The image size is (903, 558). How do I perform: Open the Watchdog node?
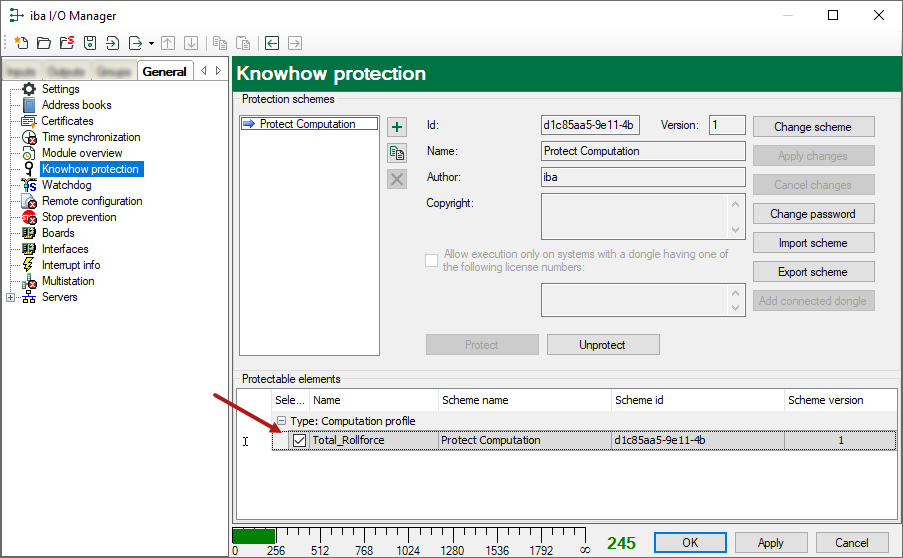tap(66, 185)
